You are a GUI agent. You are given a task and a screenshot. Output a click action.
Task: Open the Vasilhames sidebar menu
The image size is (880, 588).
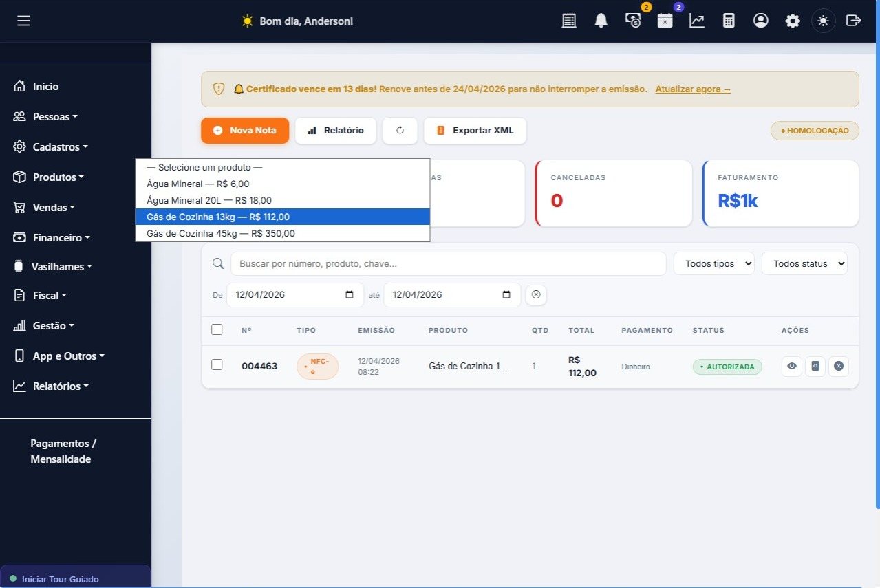coord(61,266)
